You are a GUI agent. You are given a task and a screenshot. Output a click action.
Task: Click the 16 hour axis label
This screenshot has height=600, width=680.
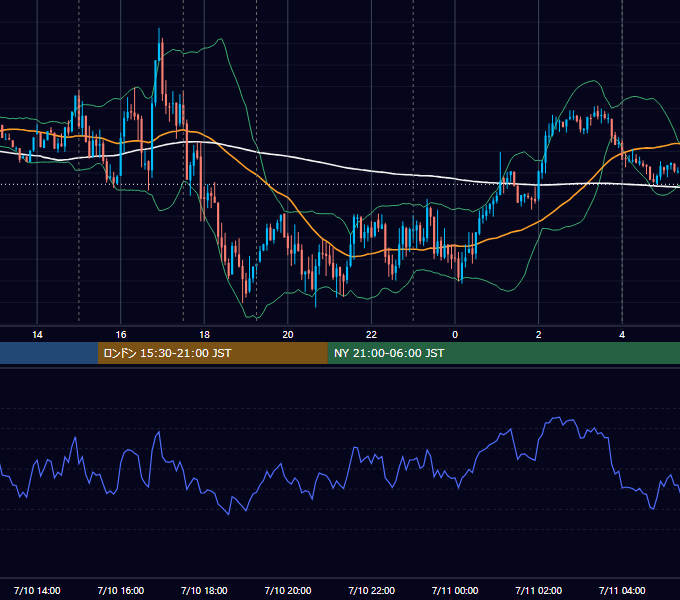click(121, 335)
